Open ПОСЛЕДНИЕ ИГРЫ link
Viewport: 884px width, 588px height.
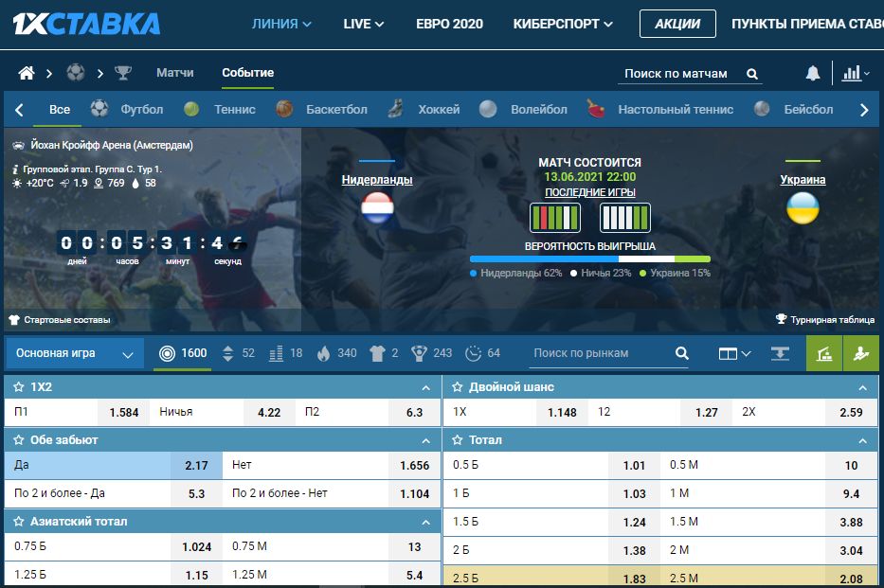click(589, 192)
